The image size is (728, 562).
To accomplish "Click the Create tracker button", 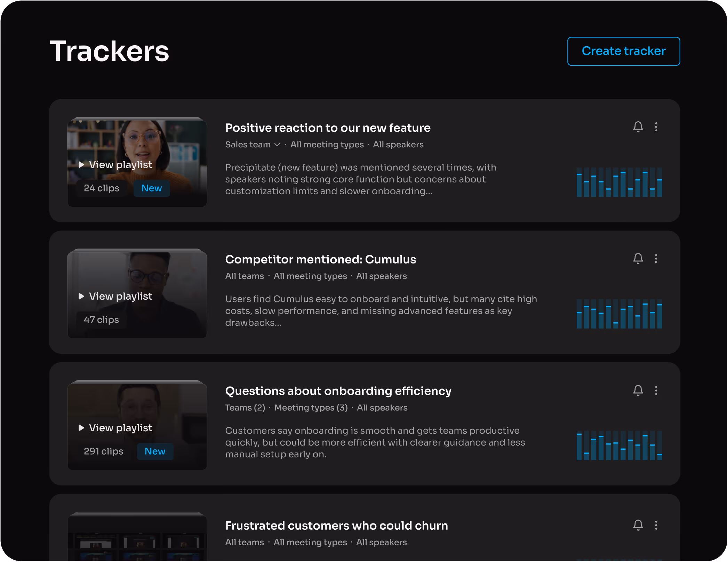I will point(623,51).
